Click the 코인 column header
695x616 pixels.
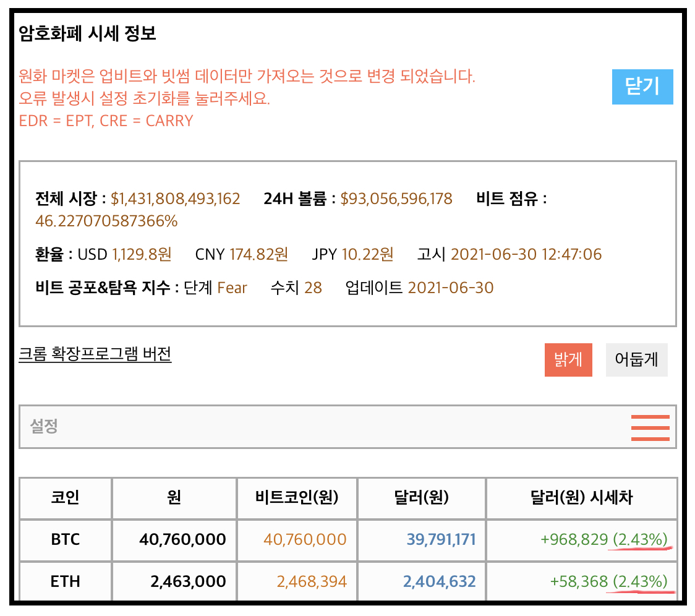65,498
